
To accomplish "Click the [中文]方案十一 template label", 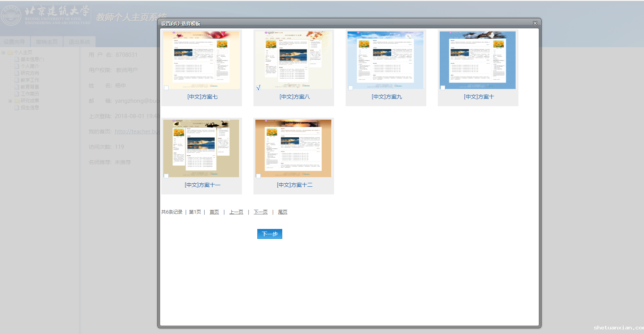I will click(202, 185).
